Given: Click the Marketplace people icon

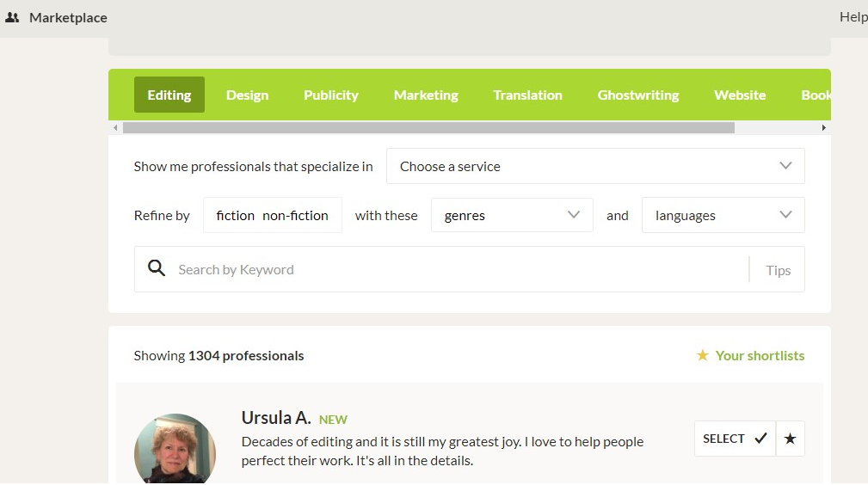Looking at the screenshot, I should [x=12, y=17].
